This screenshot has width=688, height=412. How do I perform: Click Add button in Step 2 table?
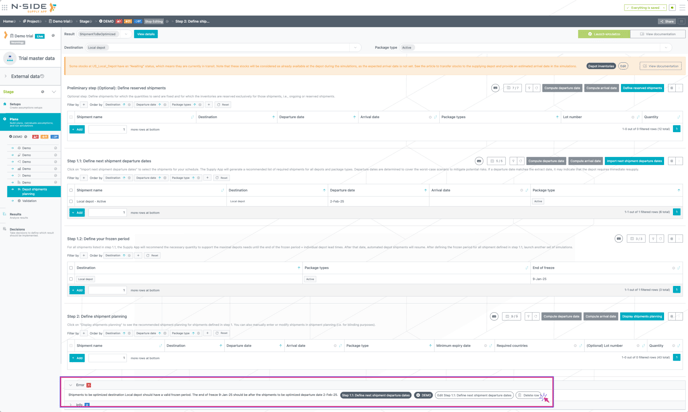click(x=77, y=357)
